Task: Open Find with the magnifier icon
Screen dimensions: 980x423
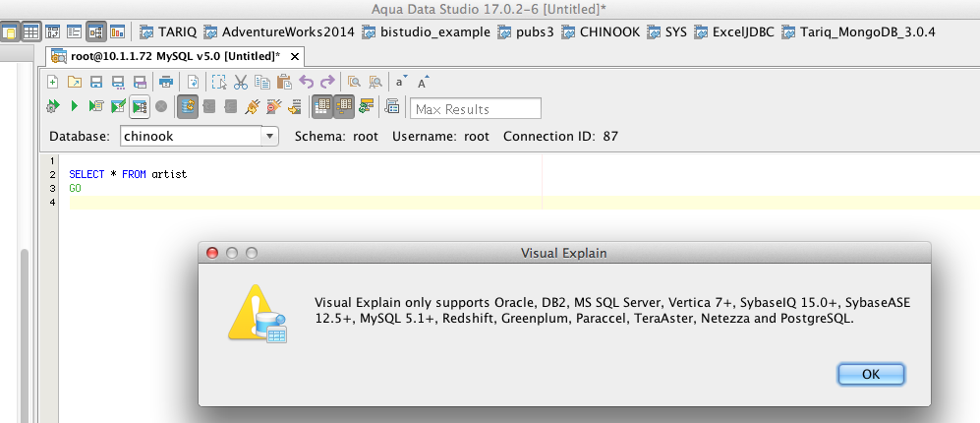Action: [355, 82]
